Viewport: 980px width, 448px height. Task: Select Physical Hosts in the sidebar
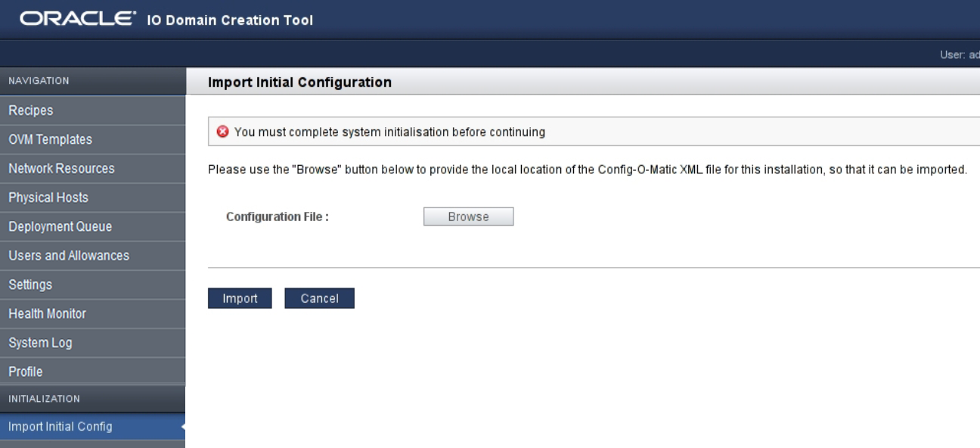(x=92, y=198)
